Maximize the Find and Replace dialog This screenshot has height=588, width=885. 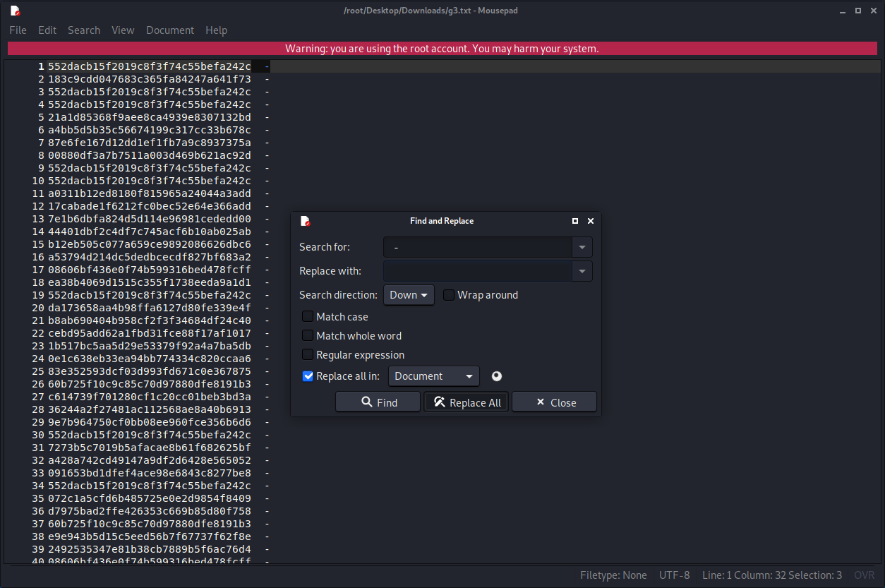[x=575, y=221]
